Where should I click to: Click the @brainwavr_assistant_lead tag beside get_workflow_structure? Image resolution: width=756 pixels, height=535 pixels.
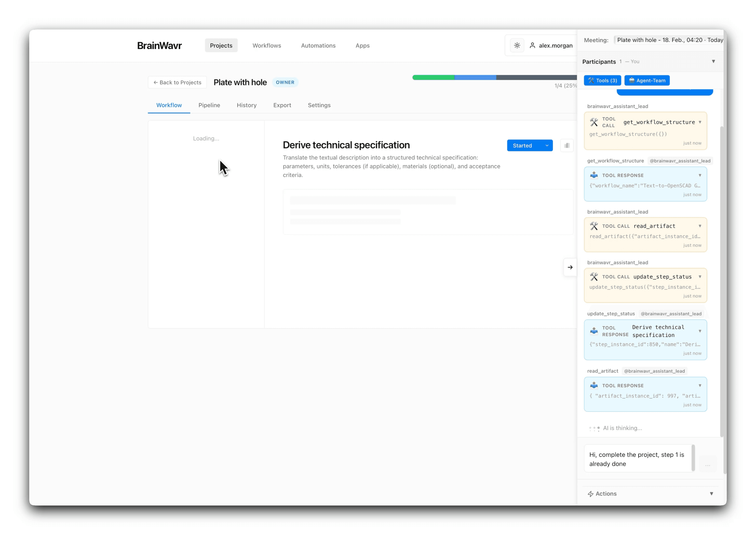tap(680, 161)
